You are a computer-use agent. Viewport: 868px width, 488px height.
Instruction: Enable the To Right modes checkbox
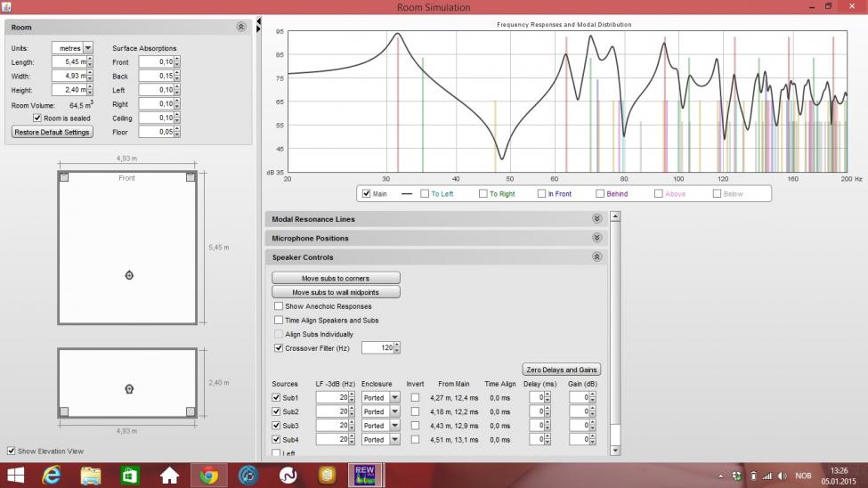[x=483, y=193]
